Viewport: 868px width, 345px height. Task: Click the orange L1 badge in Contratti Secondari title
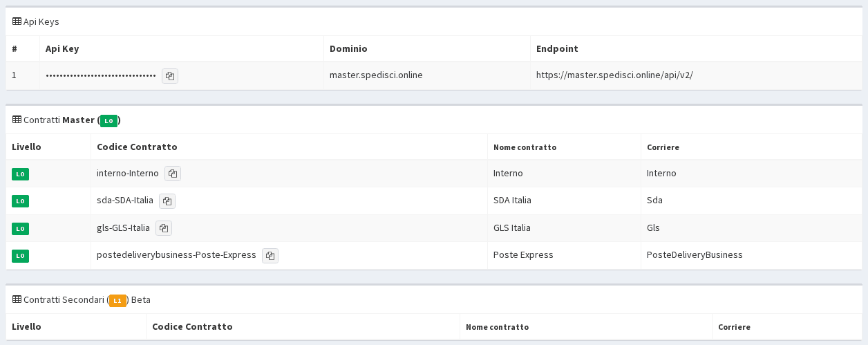coord(117,301)
